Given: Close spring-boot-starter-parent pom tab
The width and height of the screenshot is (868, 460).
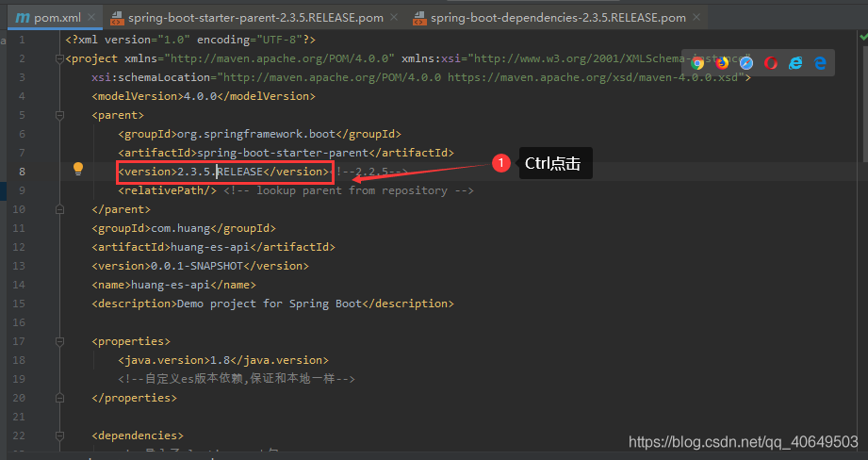Looking at the screenshot, I should click(394, 18).
